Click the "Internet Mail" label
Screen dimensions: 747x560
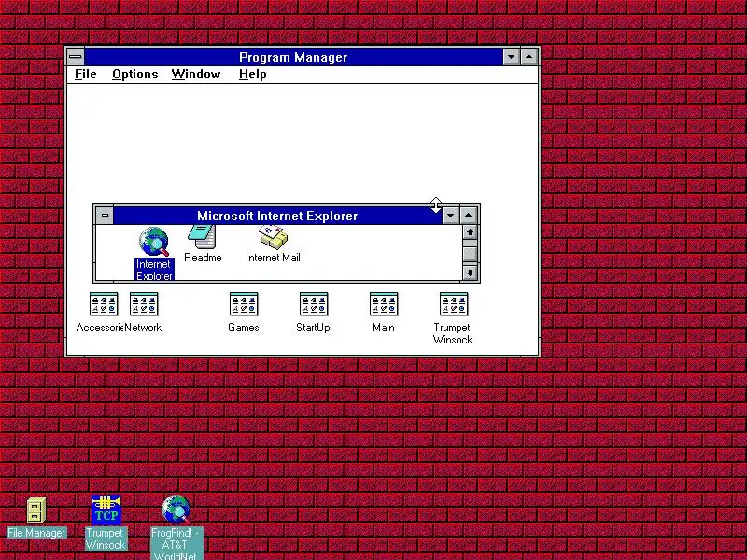(273, 258)
